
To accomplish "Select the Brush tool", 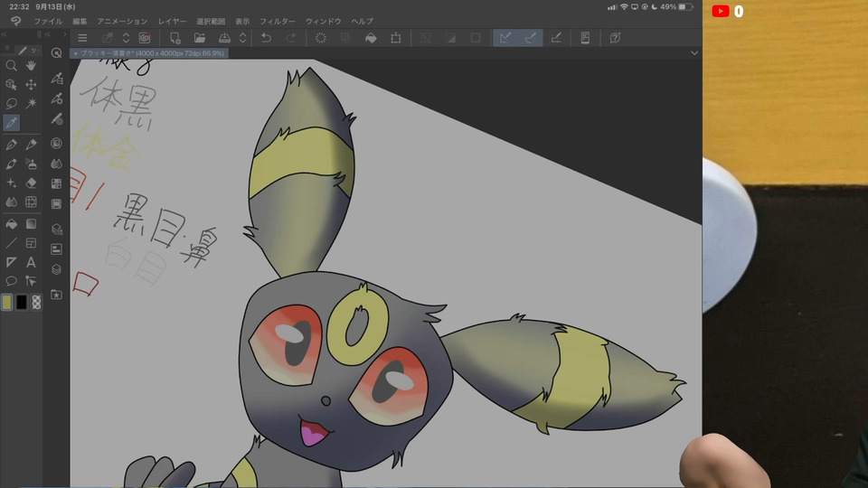I will (x=11, y=164).
